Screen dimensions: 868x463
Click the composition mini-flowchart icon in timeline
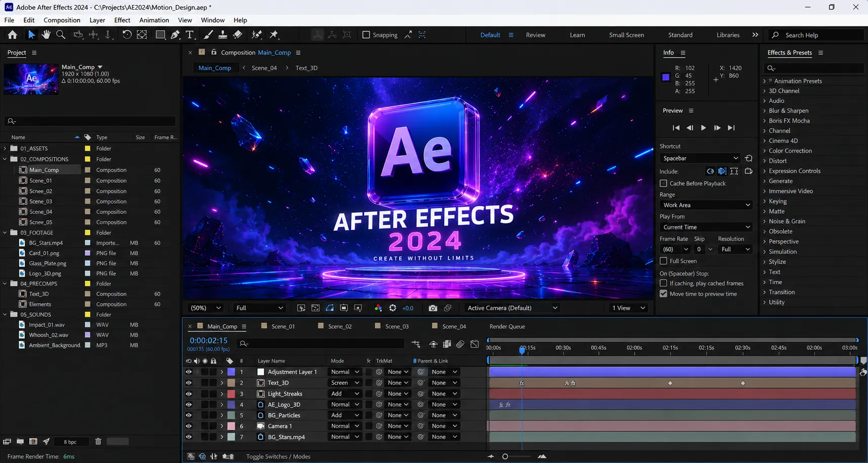click(416, 344)
